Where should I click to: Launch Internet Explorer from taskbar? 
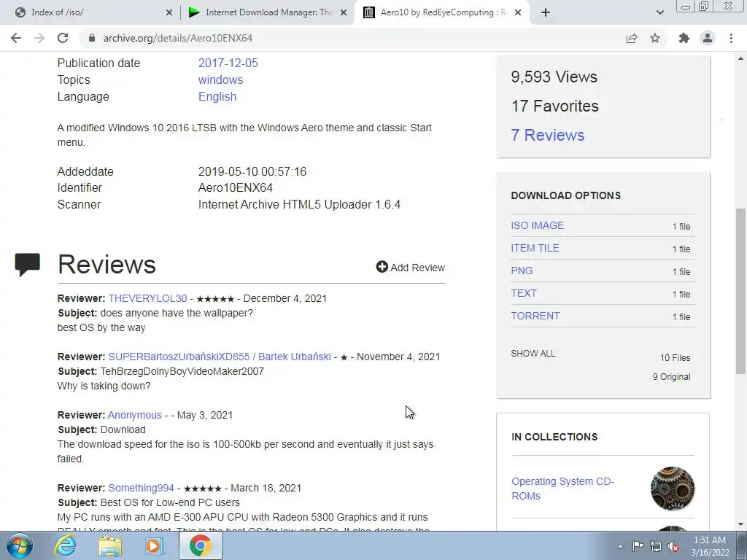tap(65, 545)
